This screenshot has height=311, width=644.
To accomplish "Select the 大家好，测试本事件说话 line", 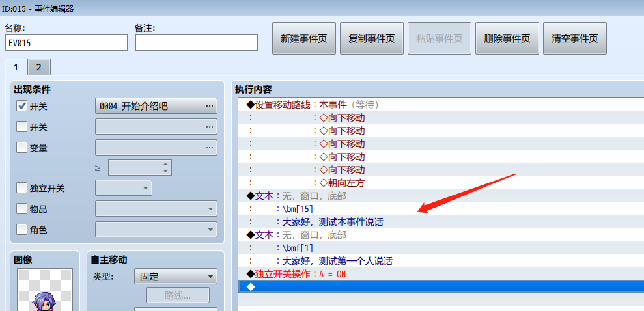I will 441,222.
